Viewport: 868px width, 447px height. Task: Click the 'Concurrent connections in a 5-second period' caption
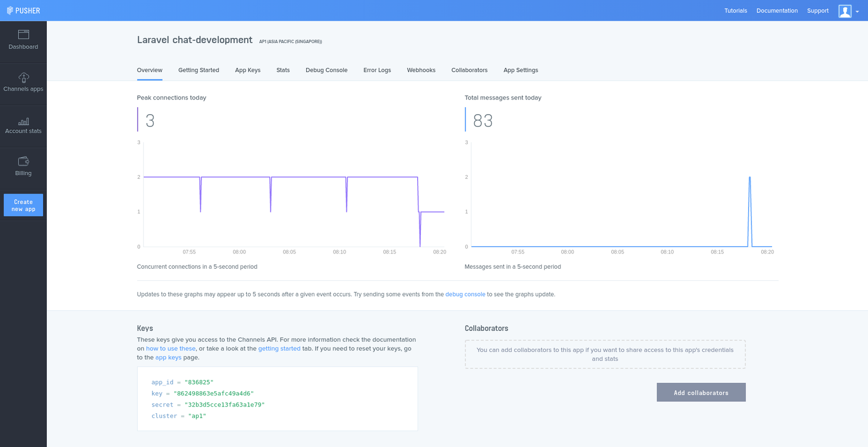pos(197,267)
